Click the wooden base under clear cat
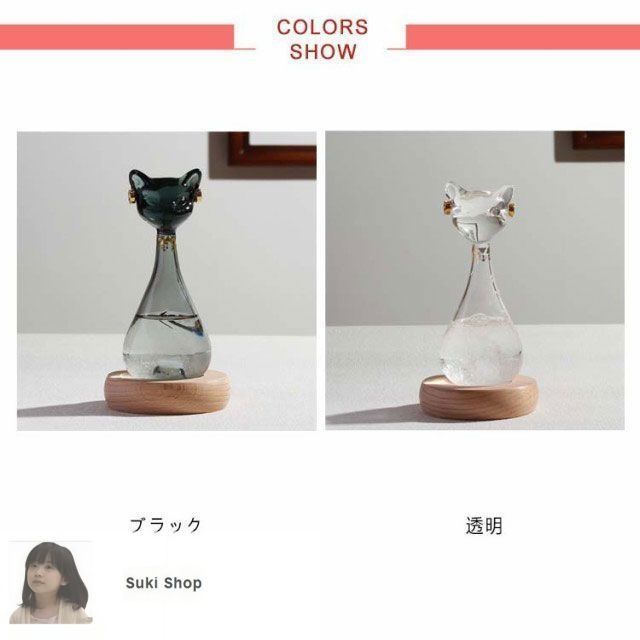Screen dimensions: 640x640 [x=479, y=397]
